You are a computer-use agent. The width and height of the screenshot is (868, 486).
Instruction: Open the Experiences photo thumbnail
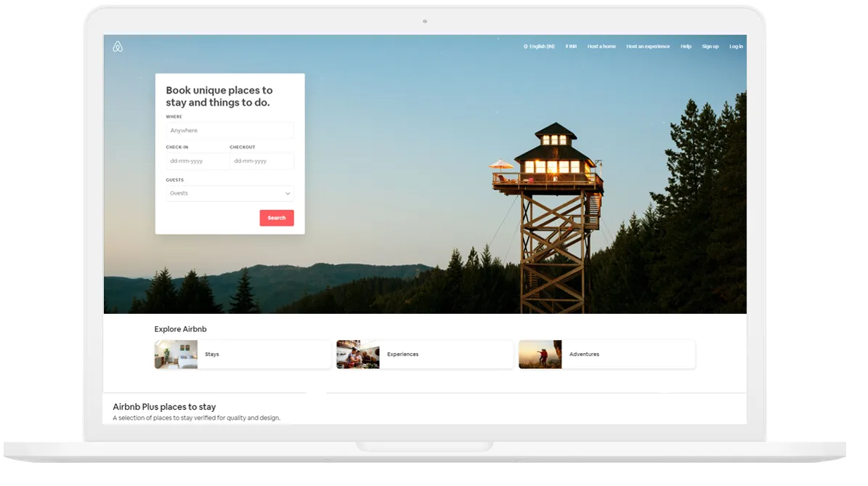358,355
